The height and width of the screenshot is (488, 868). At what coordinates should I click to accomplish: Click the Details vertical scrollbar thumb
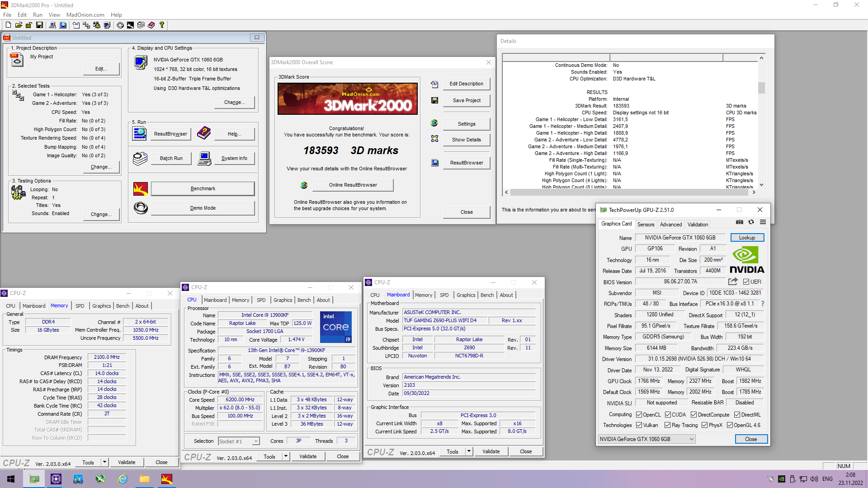click(761, 87)
